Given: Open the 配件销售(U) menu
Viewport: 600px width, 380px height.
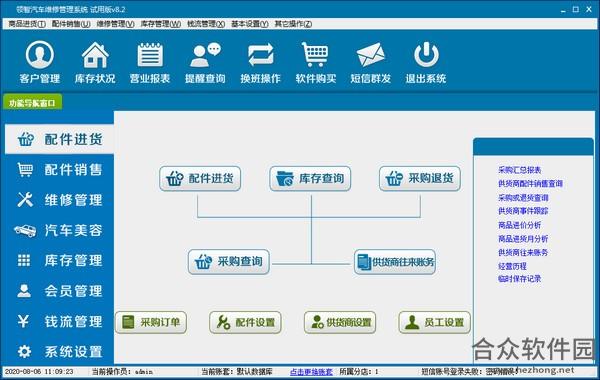Looking at the screenshot, I should coord(71,24).
